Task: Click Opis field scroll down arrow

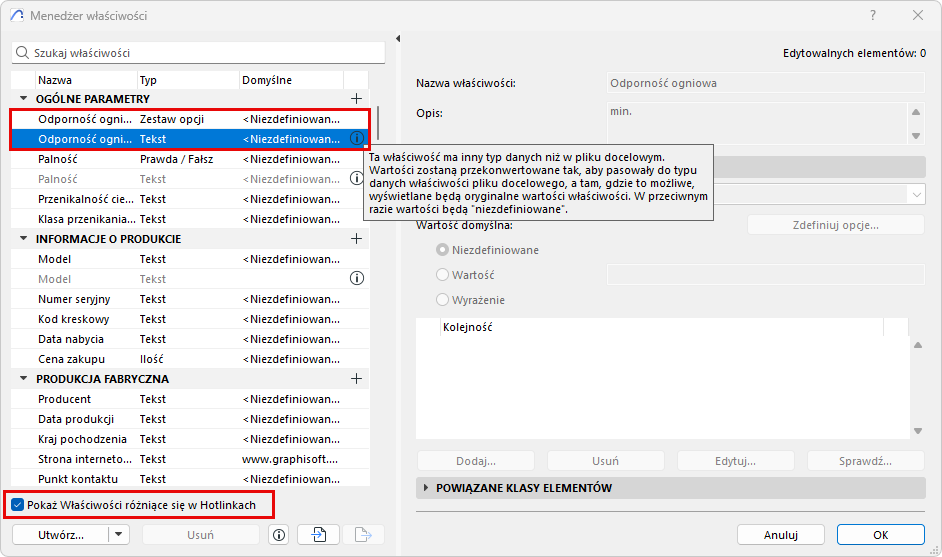Action: [916, 136]
